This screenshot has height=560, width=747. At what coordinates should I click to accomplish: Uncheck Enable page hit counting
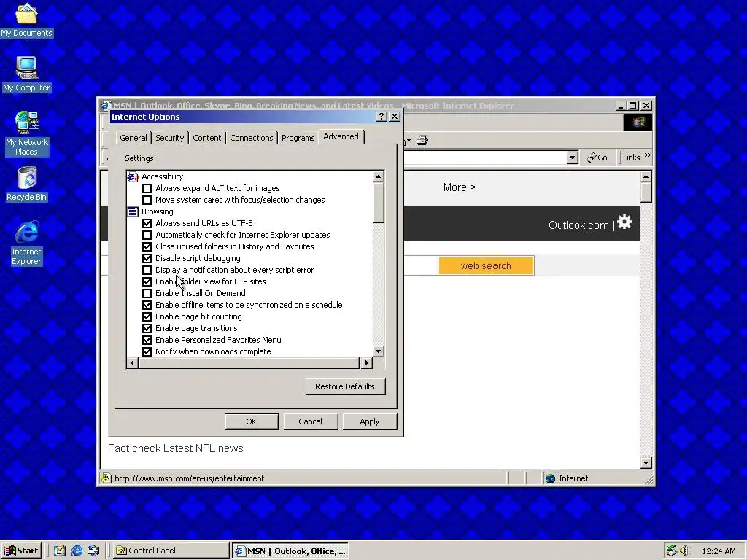pos(147,316)
